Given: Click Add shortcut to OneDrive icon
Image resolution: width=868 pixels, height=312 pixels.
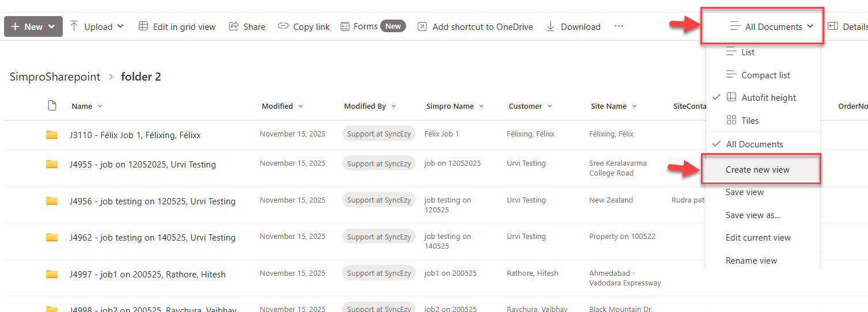Looking at the screenshot, I should point(422,26).
